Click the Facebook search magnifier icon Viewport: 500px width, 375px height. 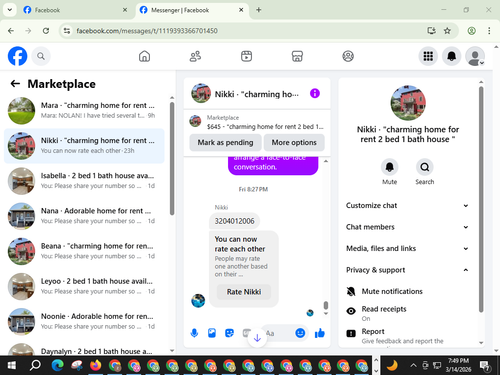(x=41, y=56)
